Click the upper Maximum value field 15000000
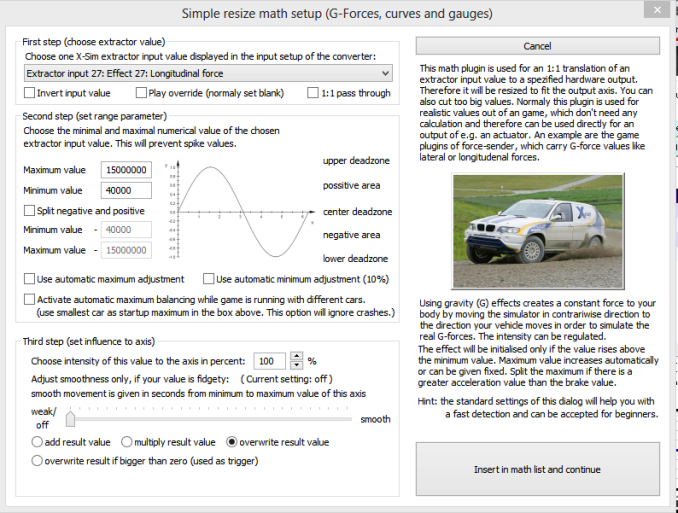Image resolution: width=678 pixels, height=513 pixels. (x=126, y=170)
